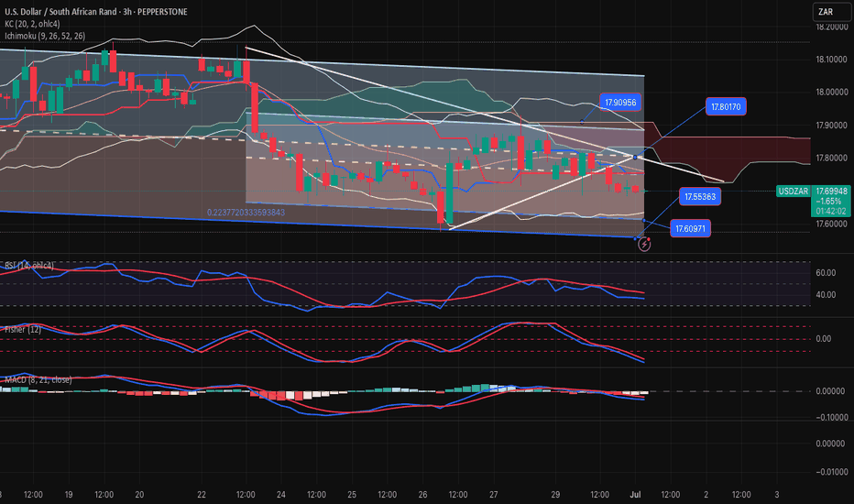Click the 18.20000 price axis label
Viewport: 854px width, 504px height.
(832, 27)
